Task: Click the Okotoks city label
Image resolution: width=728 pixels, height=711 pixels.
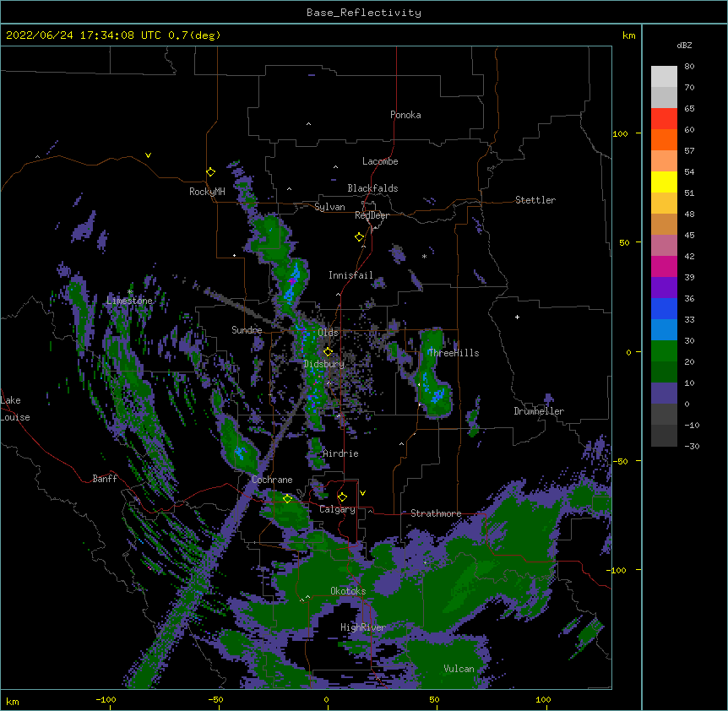Action: coord(348,591)
